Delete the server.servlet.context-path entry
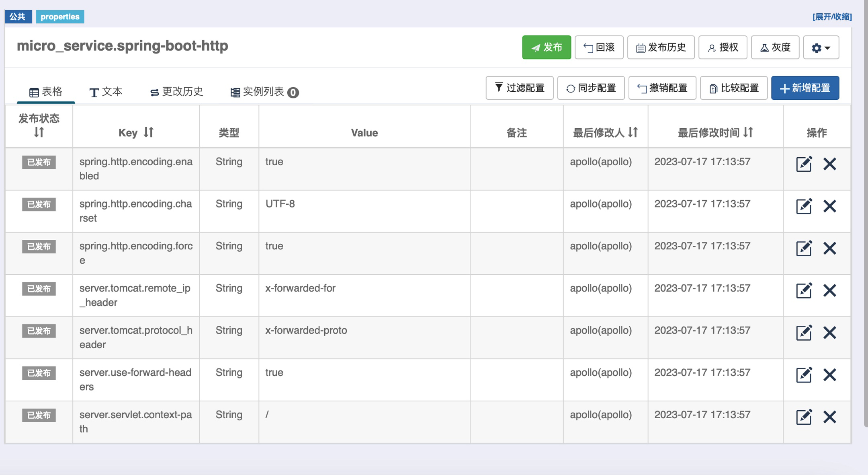 [829, 417]
